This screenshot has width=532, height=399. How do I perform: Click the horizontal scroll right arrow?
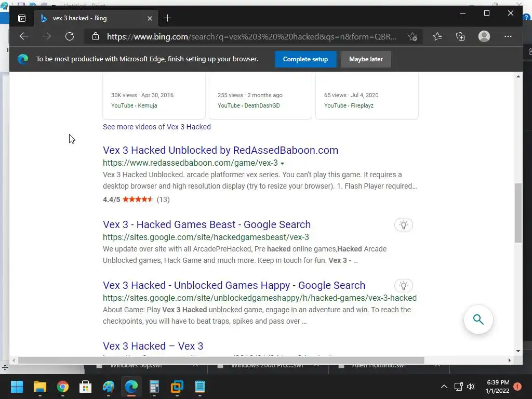click(x=509, y=361)
